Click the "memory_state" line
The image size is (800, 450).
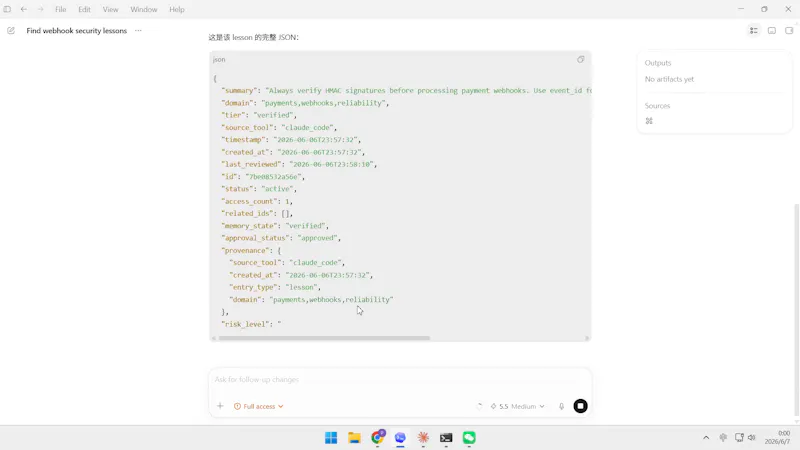274,226
